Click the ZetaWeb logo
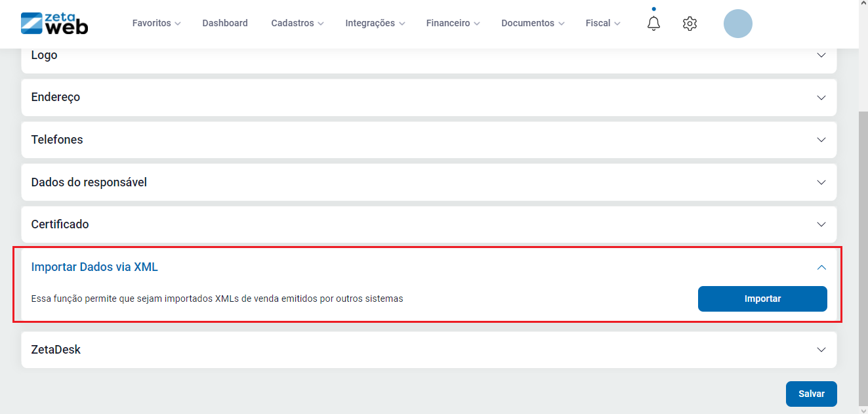The width and height of the screenshot is (868, 414). coord(54,23)
